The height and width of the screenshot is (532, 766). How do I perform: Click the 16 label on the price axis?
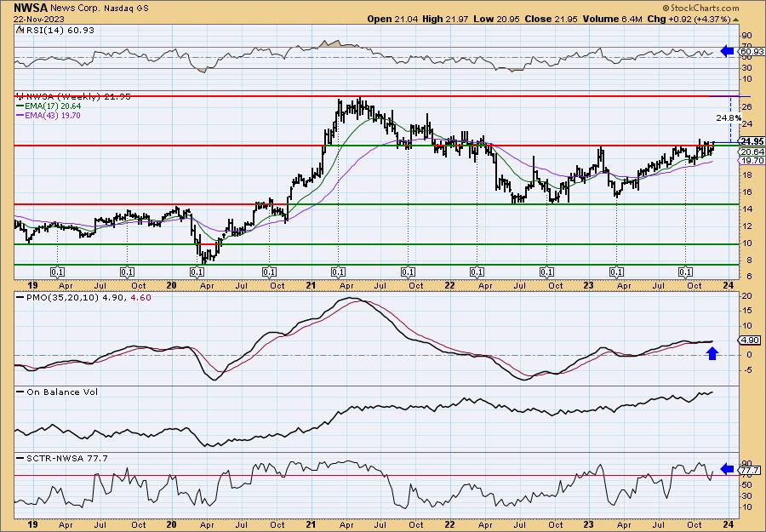click(747, 192)
